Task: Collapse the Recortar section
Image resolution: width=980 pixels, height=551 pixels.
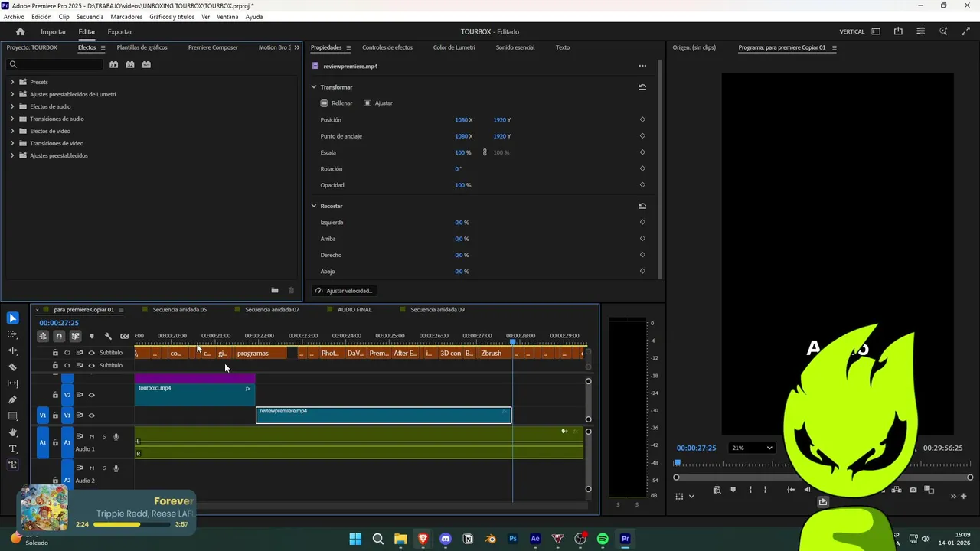Action: coord(314,206)
